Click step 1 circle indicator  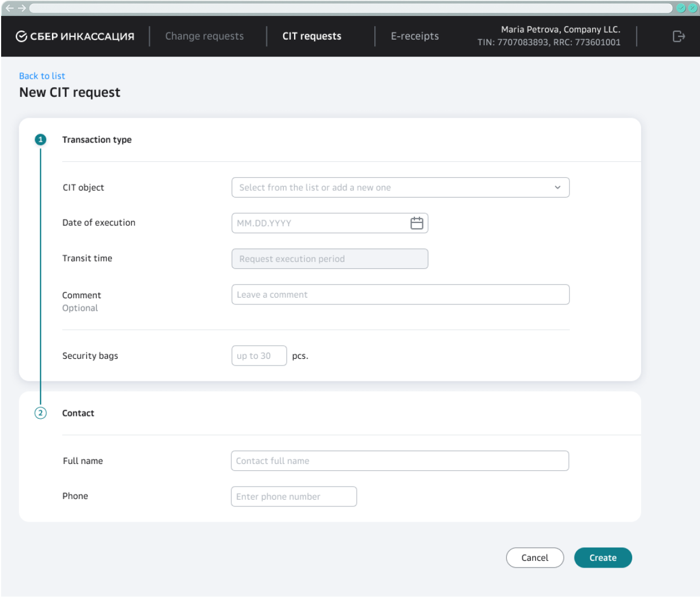click(41, 139)
